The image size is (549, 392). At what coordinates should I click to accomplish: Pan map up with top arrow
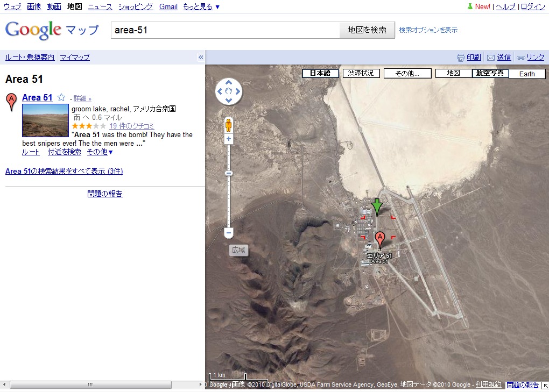pyautogui.click(x=229, y=82)
